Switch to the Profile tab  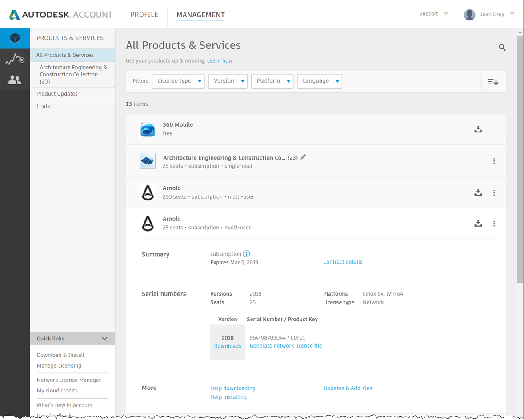tap(144, 15)
